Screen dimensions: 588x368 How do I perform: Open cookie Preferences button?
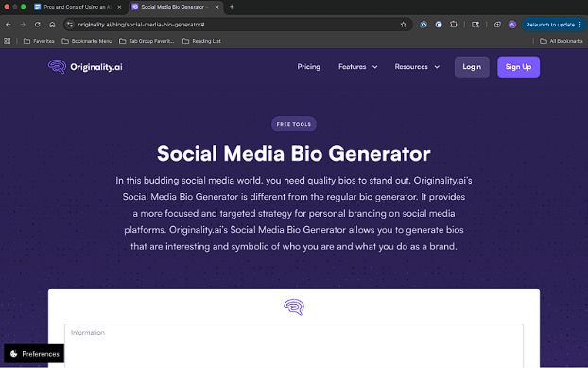click(x=34, y=354)
